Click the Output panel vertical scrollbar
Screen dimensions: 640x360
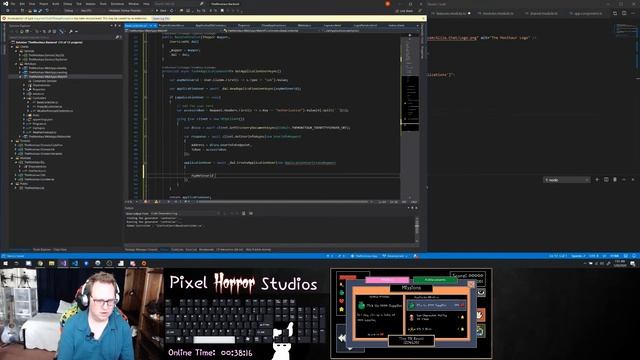coord(417,229)
